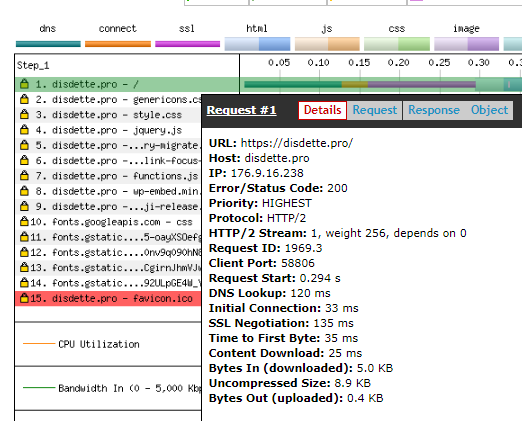Click the 0.05 timeline tick label

click(x=279, y=63)
